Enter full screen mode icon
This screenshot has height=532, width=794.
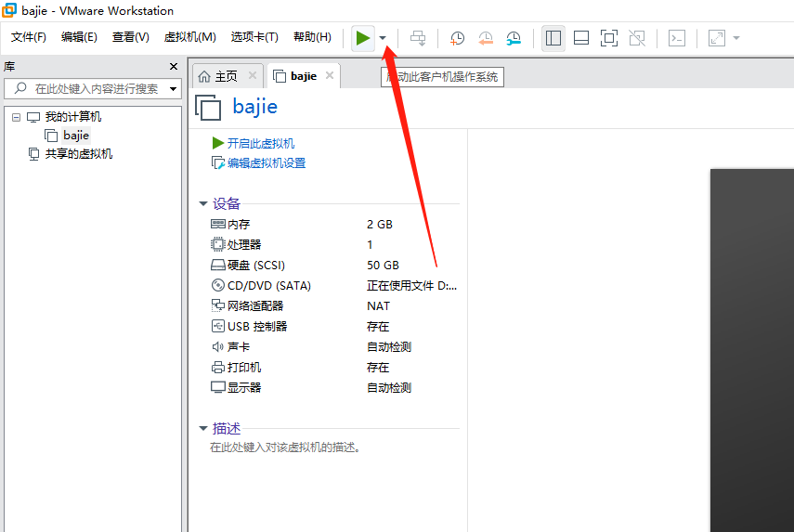pyautogui.click(x=608, y=38)
